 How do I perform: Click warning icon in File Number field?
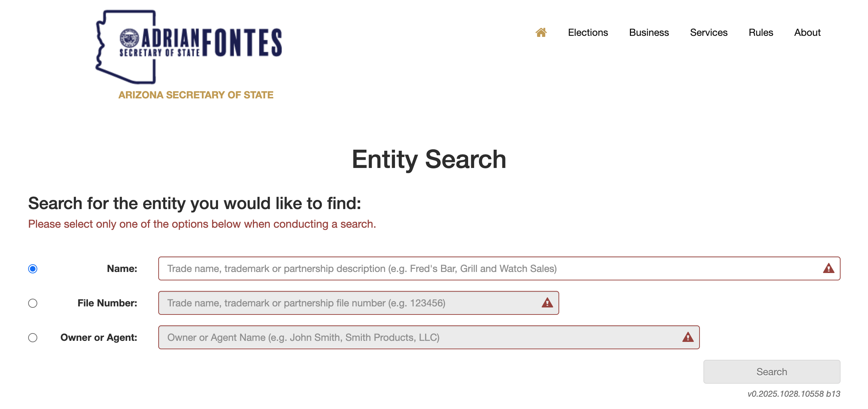click(547, 303)
